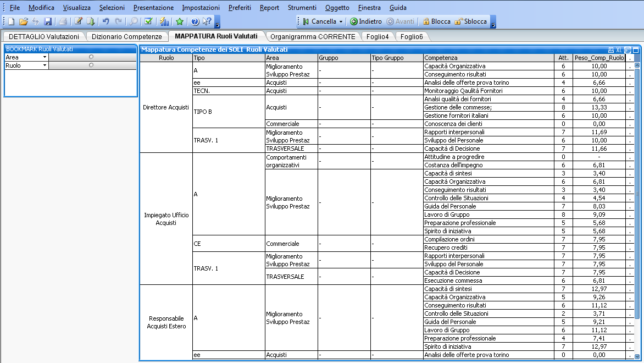Open the Modifica menu
Viewport: 644px width, 363px height.
click(41, 7)
